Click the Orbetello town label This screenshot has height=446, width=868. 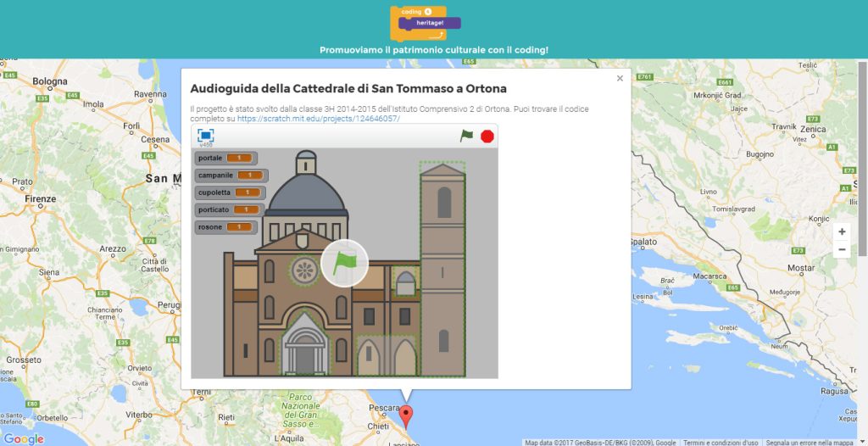(52, 418)
